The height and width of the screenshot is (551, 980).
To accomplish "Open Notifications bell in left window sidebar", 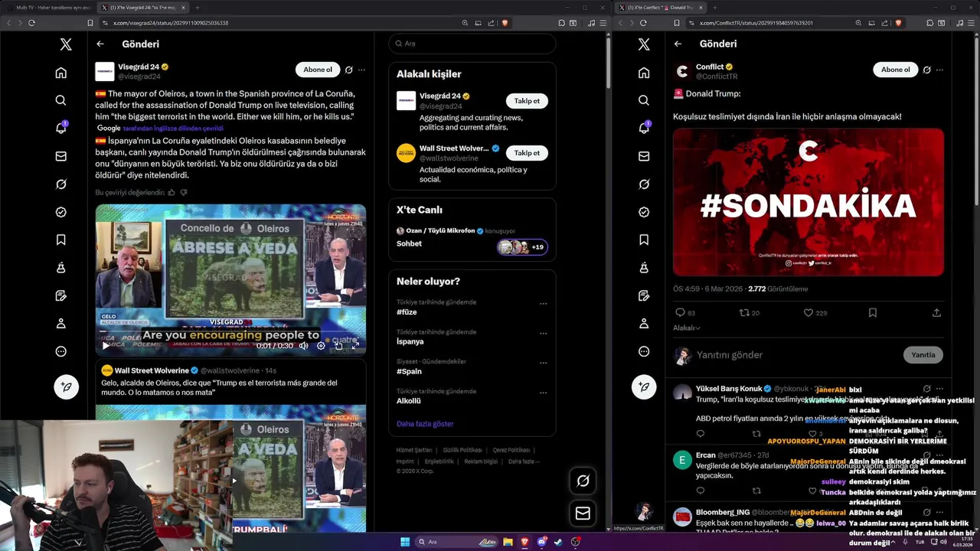I will (60, 128).
